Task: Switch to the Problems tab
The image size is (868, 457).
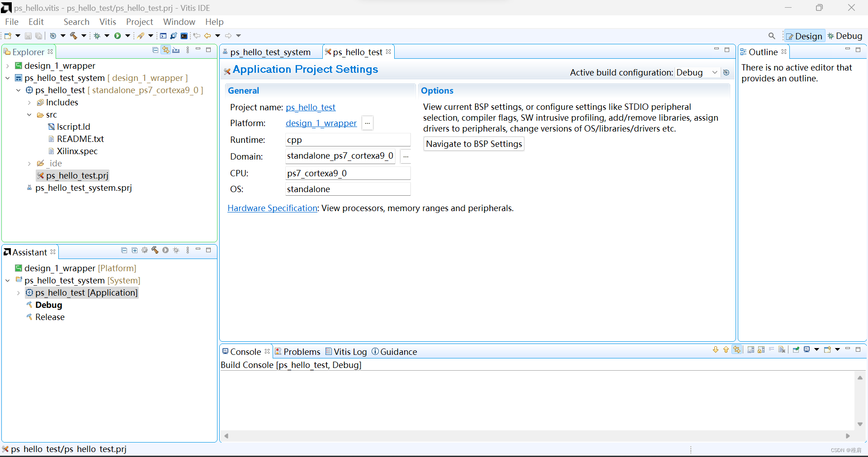Action: tap(297, 352)
